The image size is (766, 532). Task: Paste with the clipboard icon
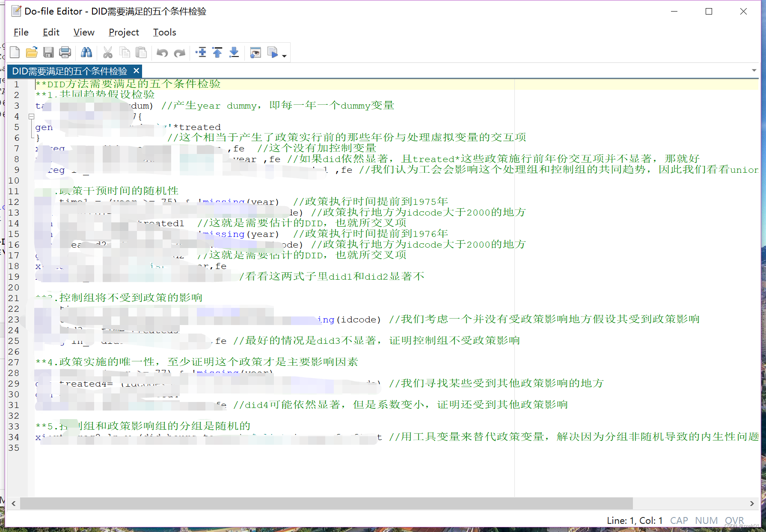point(141,53)
